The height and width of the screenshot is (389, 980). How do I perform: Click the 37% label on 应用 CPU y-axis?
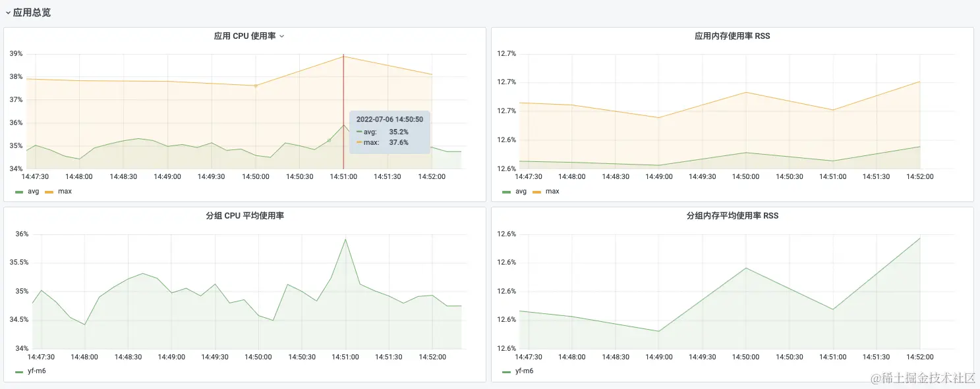coord(16,100)
